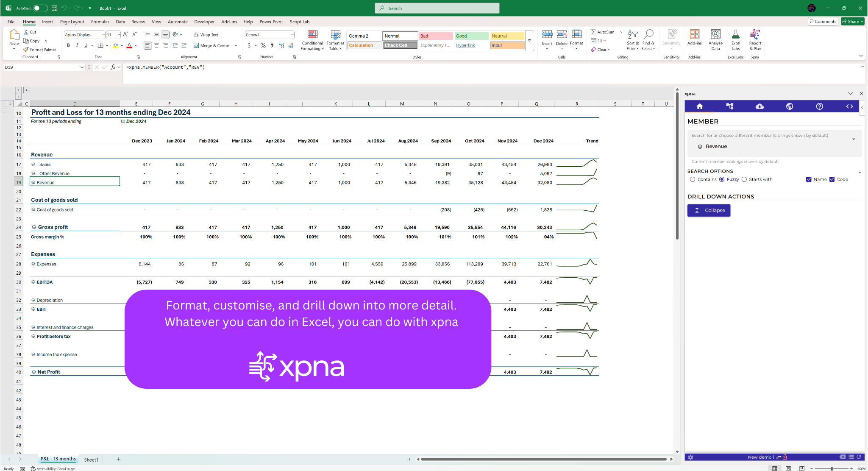The width and height of the screenshot is (868, 471).
Task: Click the xpna code brackets icon
Action: [849, 106]
